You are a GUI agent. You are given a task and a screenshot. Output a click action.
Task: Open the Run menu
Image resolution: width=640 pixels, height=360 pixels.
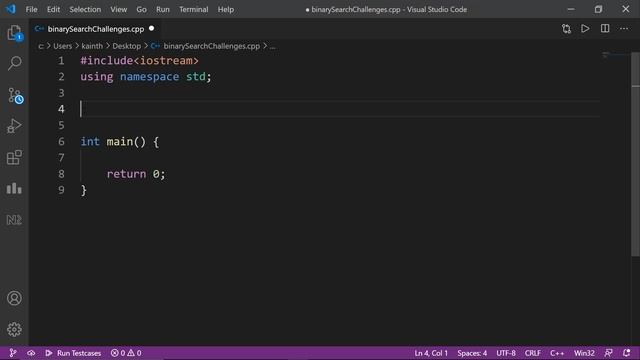(x=162, y=9)
